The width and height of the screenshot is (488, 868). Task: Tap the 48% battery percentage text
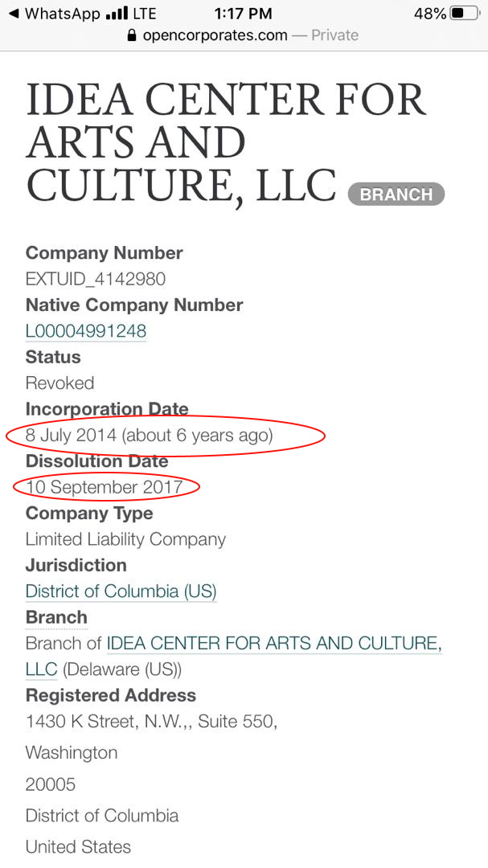click(x=429, y=14)
